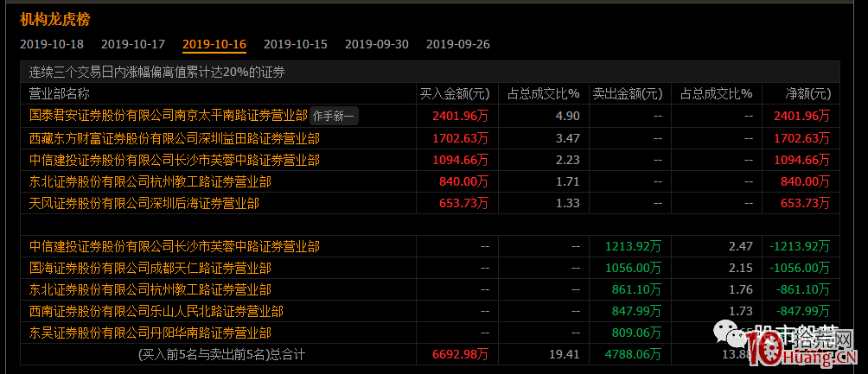Click sell amount 1056.00万 in 卖出金额 column
The width and height of the screenshot is (868, 374).
[634, 269]
